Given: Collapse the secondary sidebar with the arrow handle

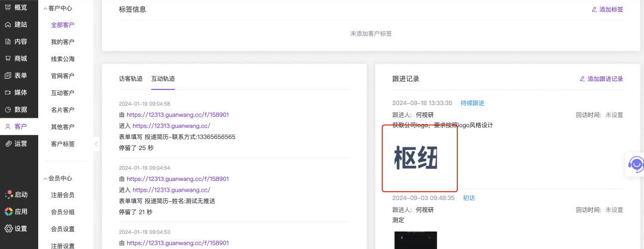Looking at the screenshot, I should [x=96, y=144].
